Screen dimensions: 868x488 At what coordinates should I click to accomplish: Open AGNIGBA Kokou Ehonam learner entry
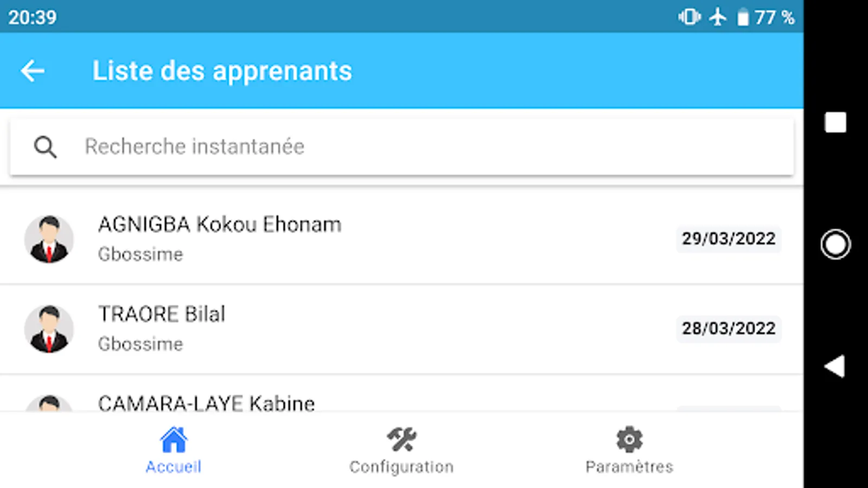[220, 225]
